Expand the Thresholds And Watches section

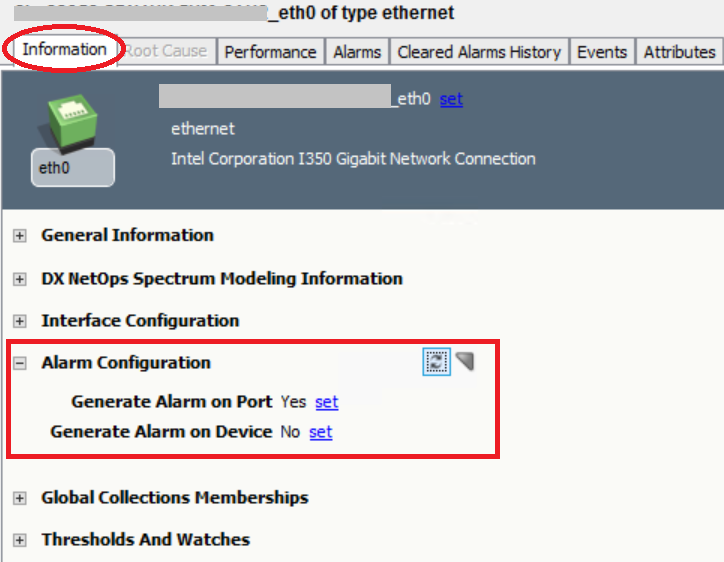pyautogui.click(x=19, y=540)
